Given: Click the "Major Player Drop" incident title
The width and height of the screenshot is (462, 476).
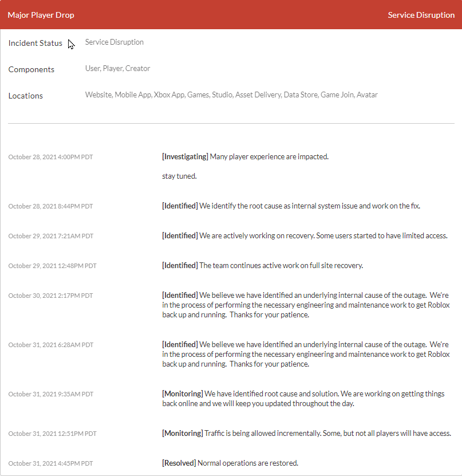Looking at the screenshot, I should 41,15.
